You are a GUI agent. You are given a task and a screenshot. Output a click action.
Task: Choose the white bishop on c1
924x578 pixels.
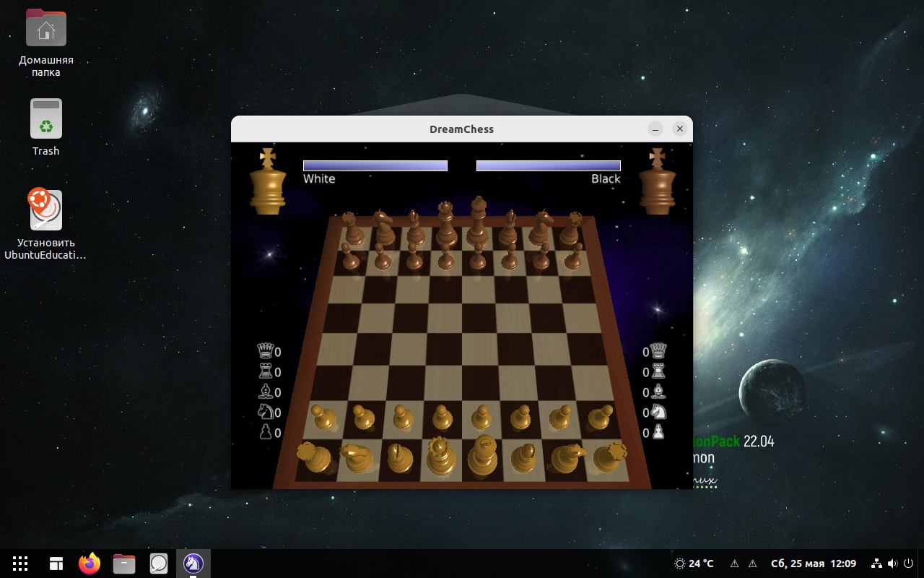pos(398,457)
